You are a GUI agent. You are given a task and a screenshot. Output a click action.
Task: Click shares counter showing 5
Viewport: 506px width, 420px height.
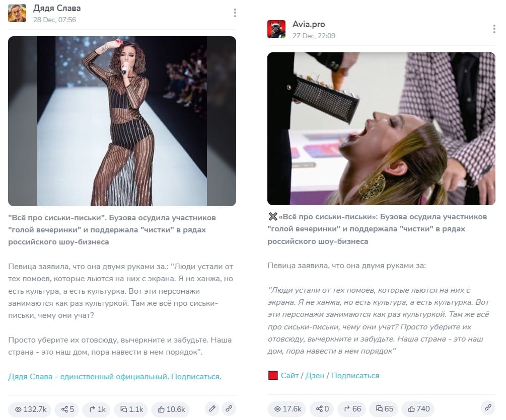pos(67,409)
